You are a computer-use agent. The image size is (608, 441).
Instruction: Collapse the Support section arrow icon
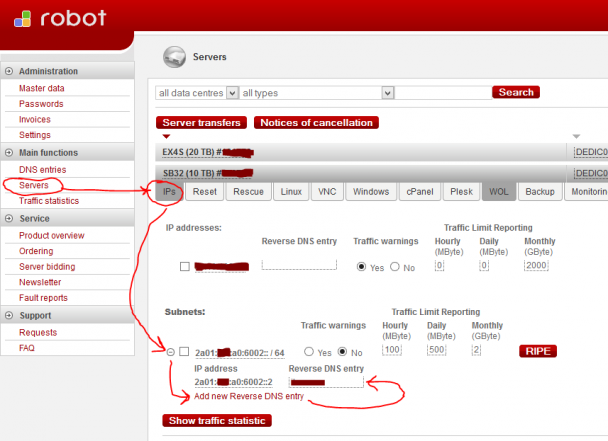9,315
